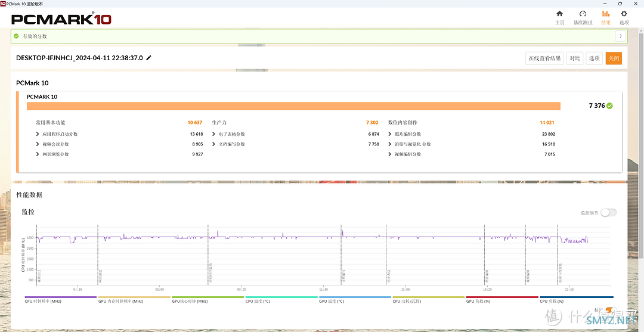Click the total score 7 376
Screen dimensions: 644x332
[x=597, y=106]
